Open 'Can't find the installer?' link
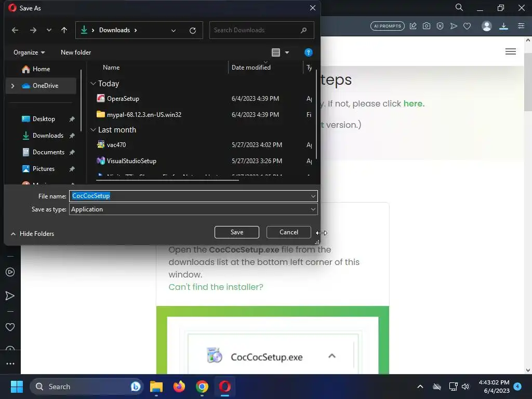Screen dimensions: 532x399 tap(216, 287)
